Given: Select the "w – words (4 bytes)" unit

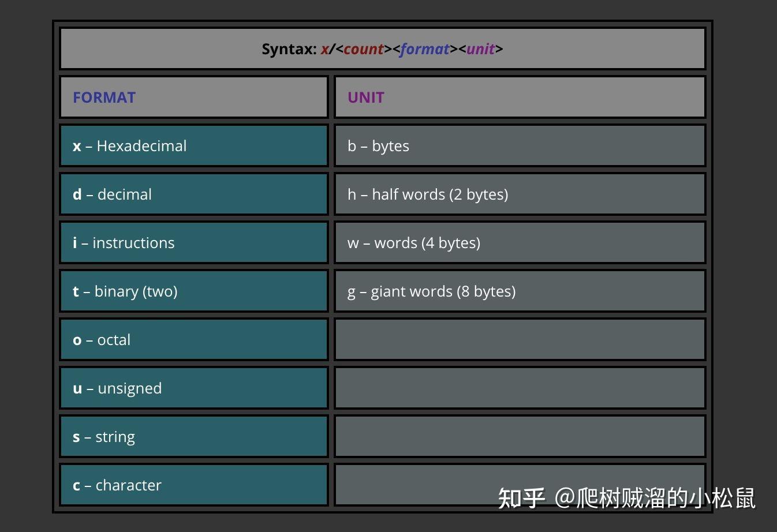Looking at the screenshot, I should point(518,242).
